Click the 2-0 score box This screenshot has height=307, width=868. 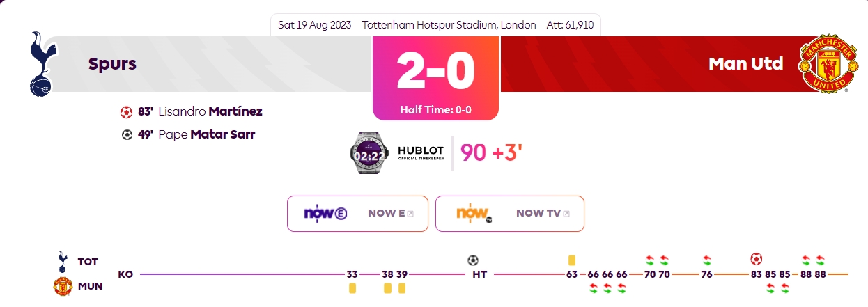435,78
